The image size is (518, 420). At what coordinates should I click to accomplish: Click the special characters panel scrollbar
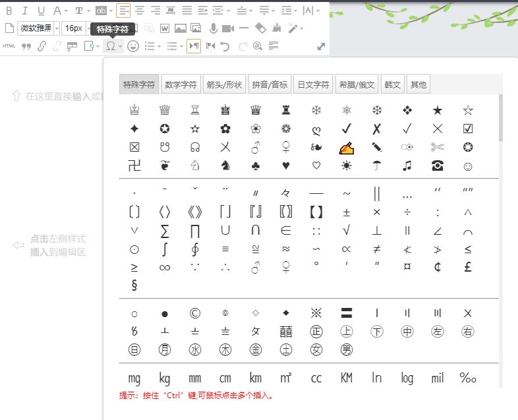501,119
